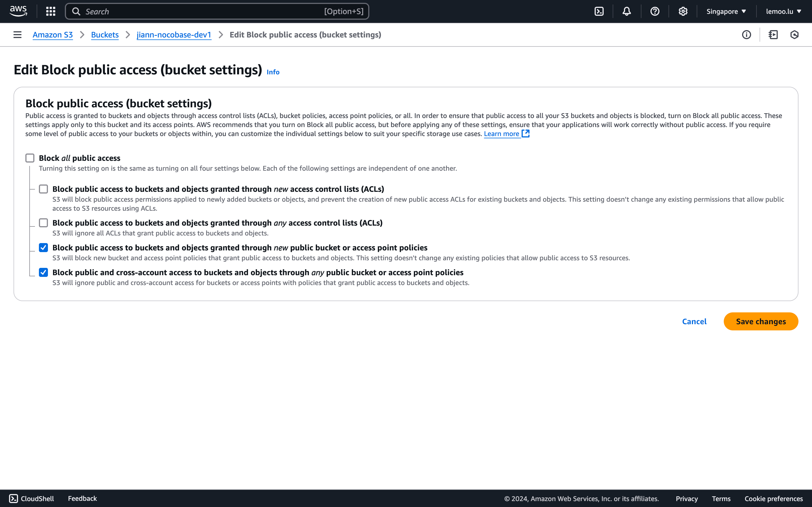Open the settings gear icon
This screenshot has height=507, width=812.
point(683,11)
